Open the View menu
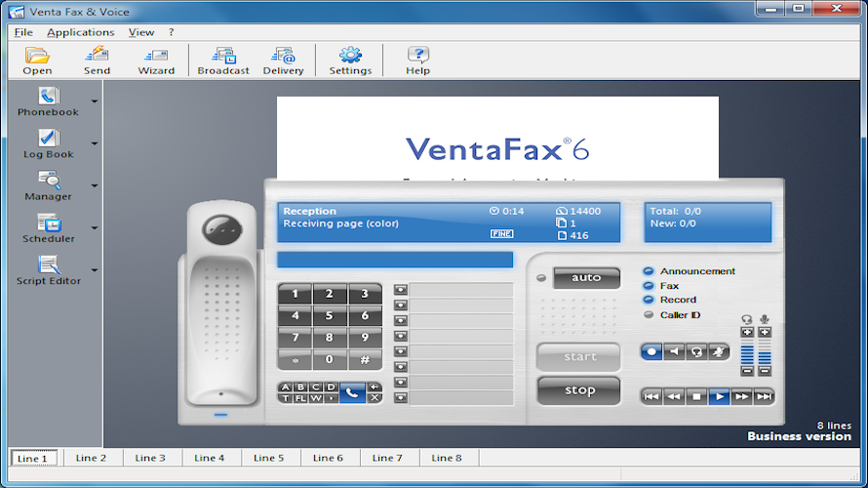Image resolution: width=868 pixels, height=488 pixels. pyautogui.click(x=141, y=32)
